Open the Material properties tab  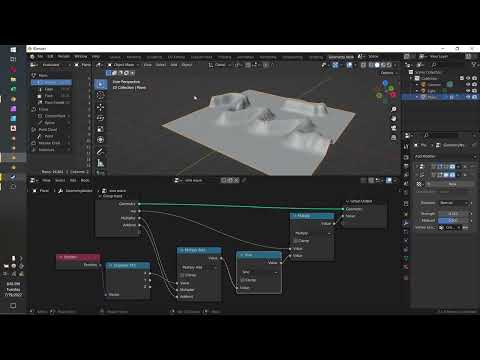[x=406, y=267]
